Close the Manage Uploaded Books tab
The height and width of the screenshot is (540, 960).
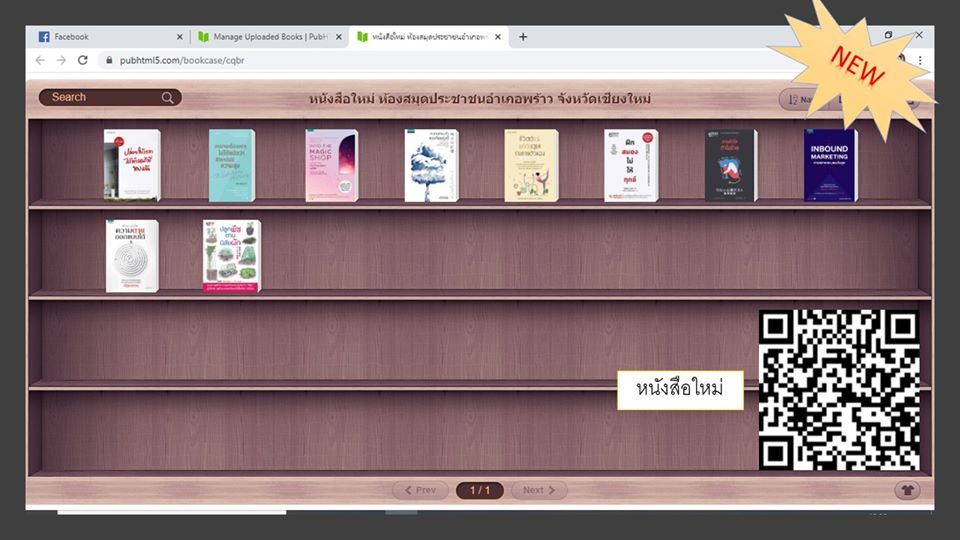[x=339, y=37]
